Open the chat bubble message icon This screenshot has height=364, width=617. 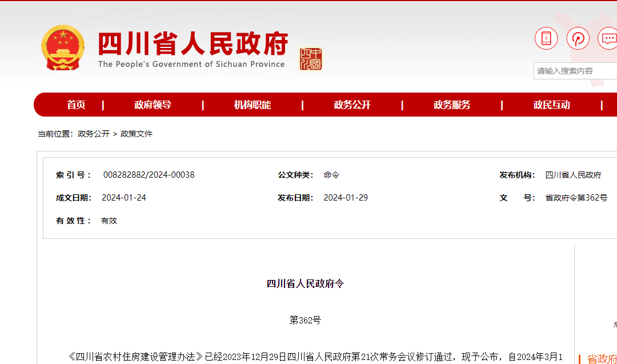point(608,39)
